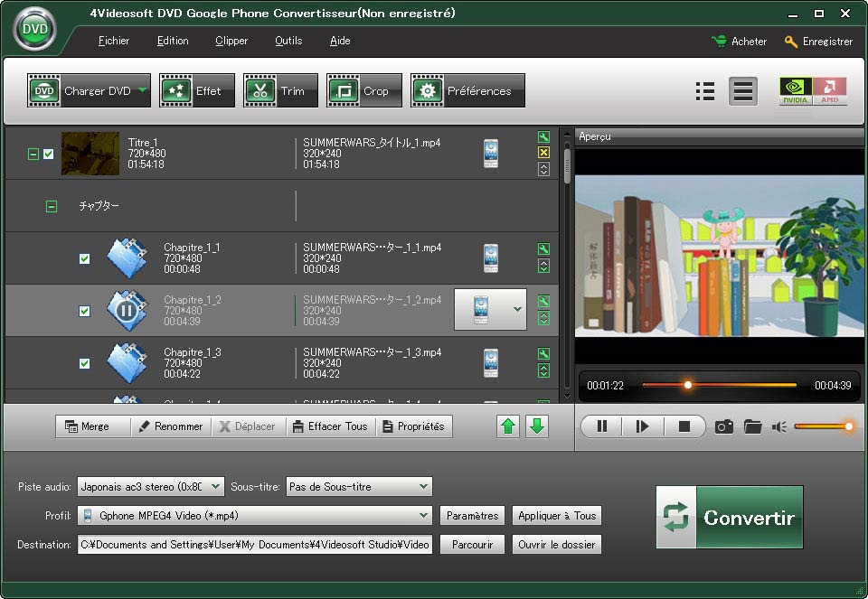868x599 pixels.
Task: Open the Clipper menu
Action: pyautogui.click(x=231, y=41)
